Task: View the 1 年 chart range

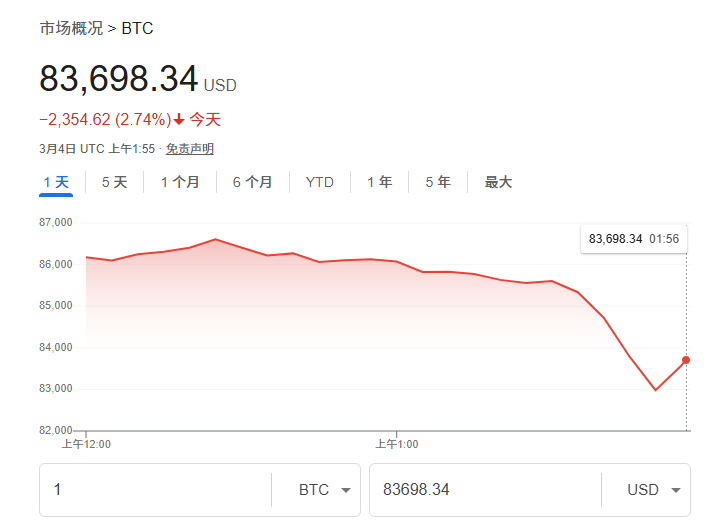Action: 379,182
